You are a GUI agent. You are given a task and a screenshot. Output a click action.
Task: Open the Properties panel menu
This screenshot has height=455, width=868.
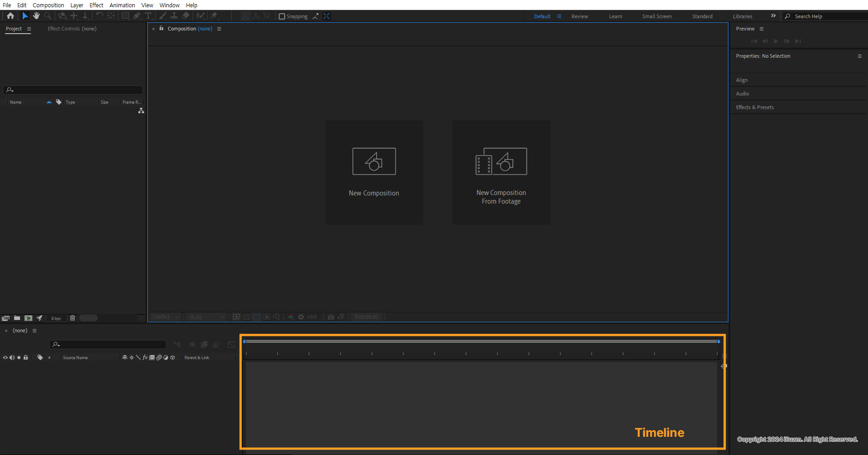point(860,56)
